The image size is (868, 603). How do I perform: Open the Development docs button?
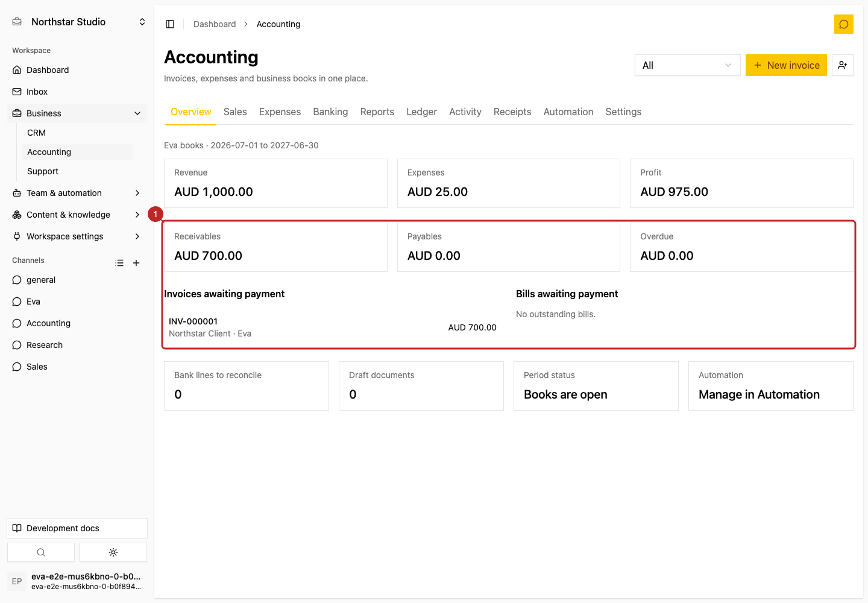click(77, 528)
